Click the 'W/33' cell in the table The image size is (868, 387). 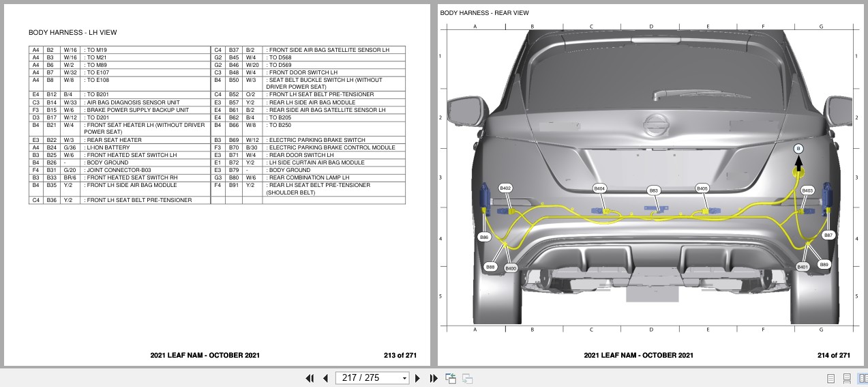pyautogui.click(x=70, y=102)
